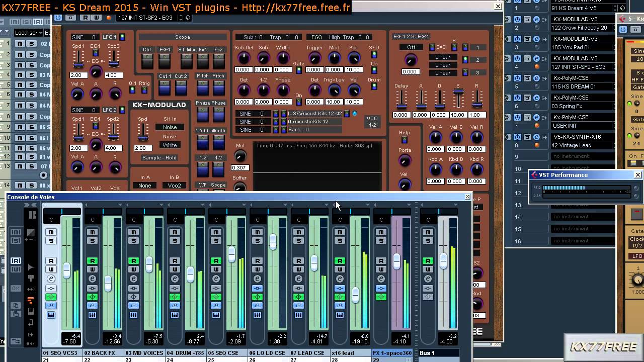Click the global solo icon in mixer common panel

coord(16,241)
